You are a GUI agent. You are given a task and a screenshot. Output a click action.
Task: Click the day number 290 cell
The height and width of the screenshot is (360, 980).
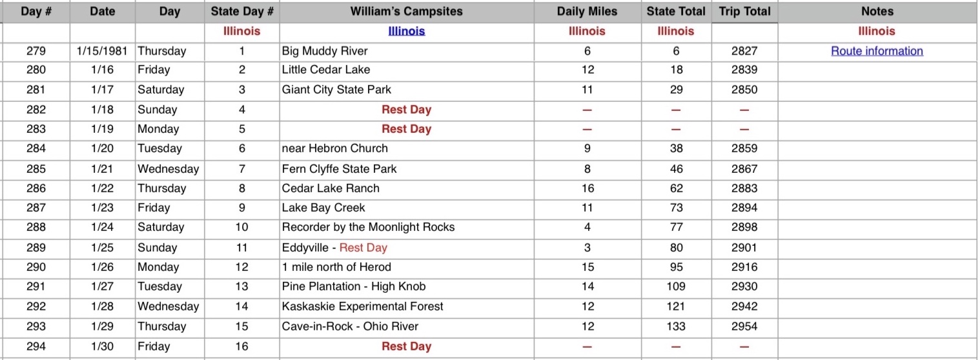[36, 267]
